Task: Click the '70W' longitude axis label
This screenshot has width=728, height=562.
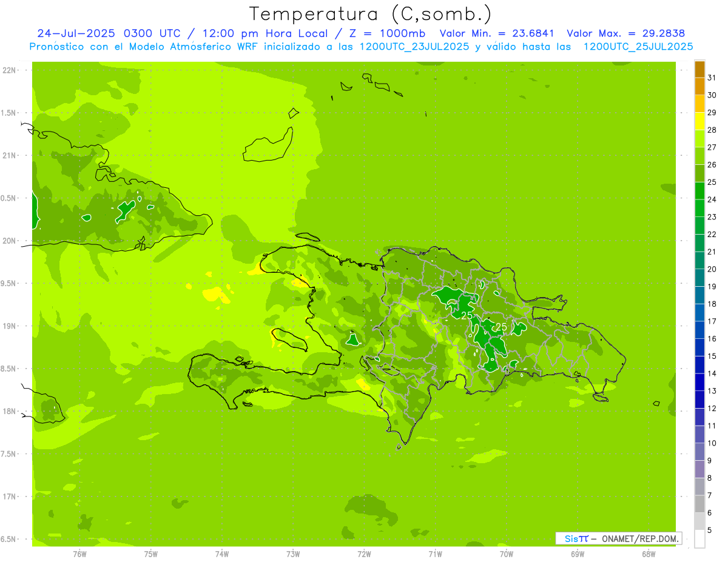Action: pyautogui.click(x=507, y=554)
